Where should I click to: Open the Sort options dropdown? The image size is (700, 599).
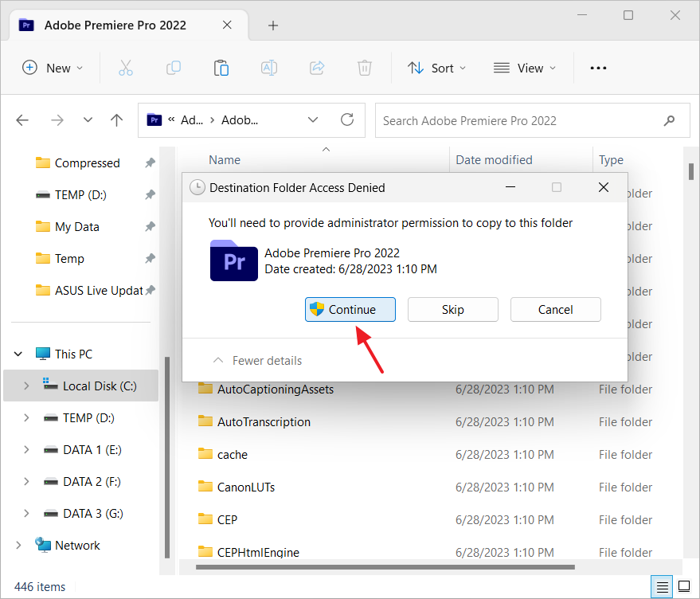coord(436,68)
